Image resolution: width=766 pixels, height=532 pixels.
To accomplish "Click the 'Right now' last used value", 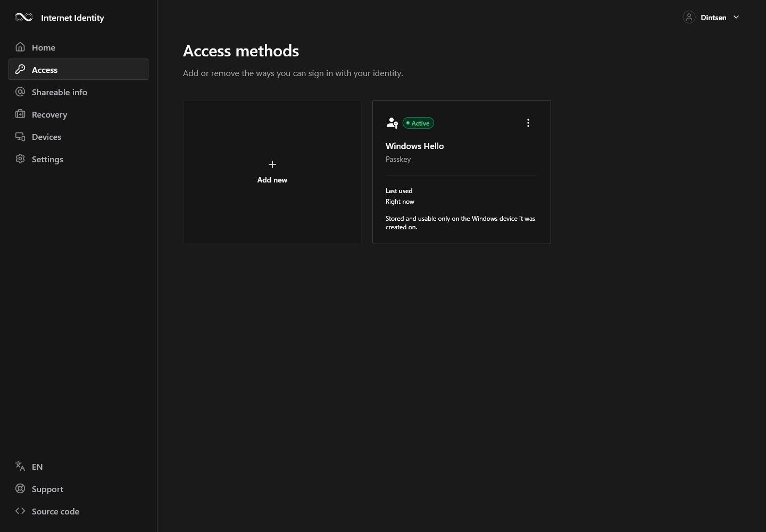I will click(x=400, y=202).
